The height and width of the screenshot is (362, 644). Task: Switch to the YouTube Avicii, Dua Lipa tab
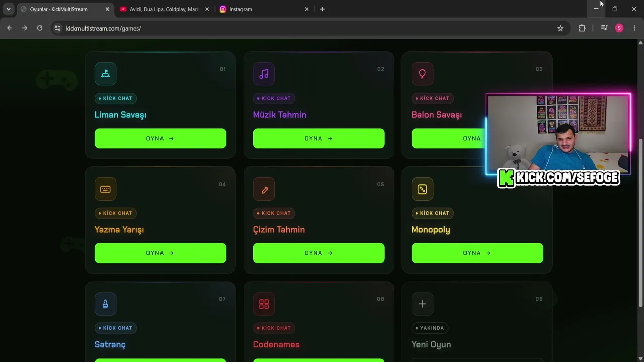[165, 9]
